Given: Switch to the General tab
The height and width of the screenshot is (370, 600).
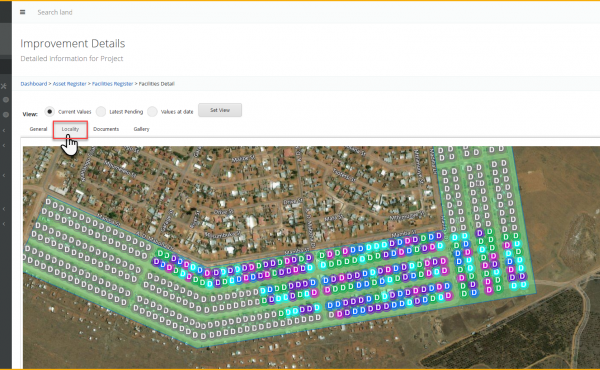Looking at the screenshot, I should 38,129.
